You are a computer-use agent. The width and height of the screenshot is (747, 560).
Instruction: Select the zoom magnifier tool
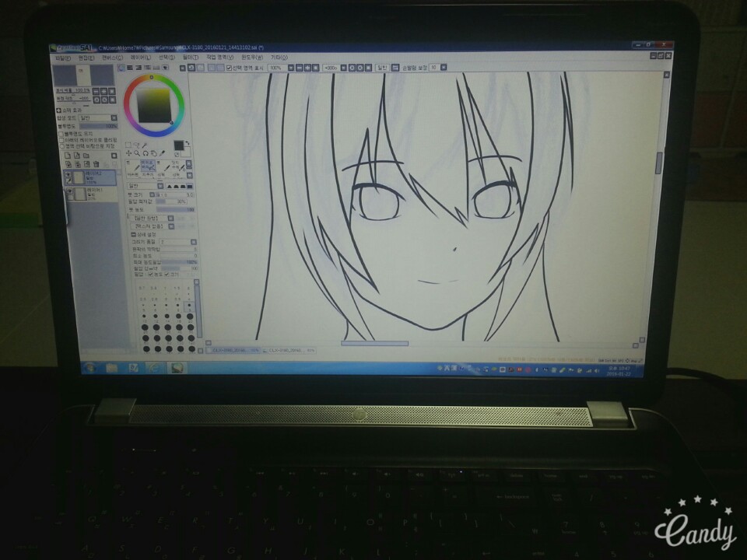click(137, 153)
